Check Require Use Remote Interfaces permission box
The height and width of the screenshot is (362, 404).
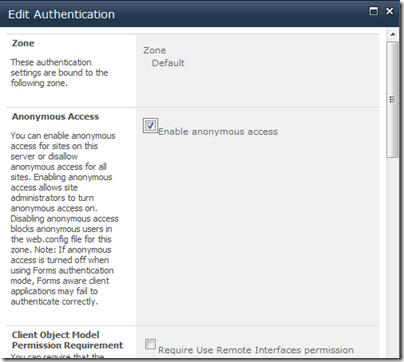coord(150,344)
